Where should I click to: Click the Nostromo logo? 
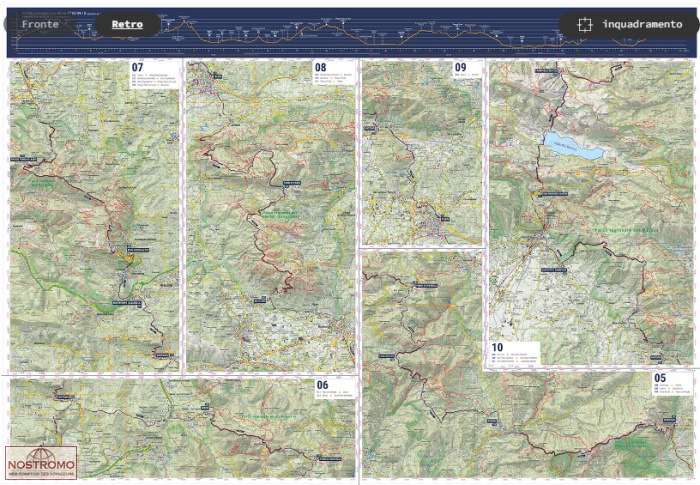point(41,463)
